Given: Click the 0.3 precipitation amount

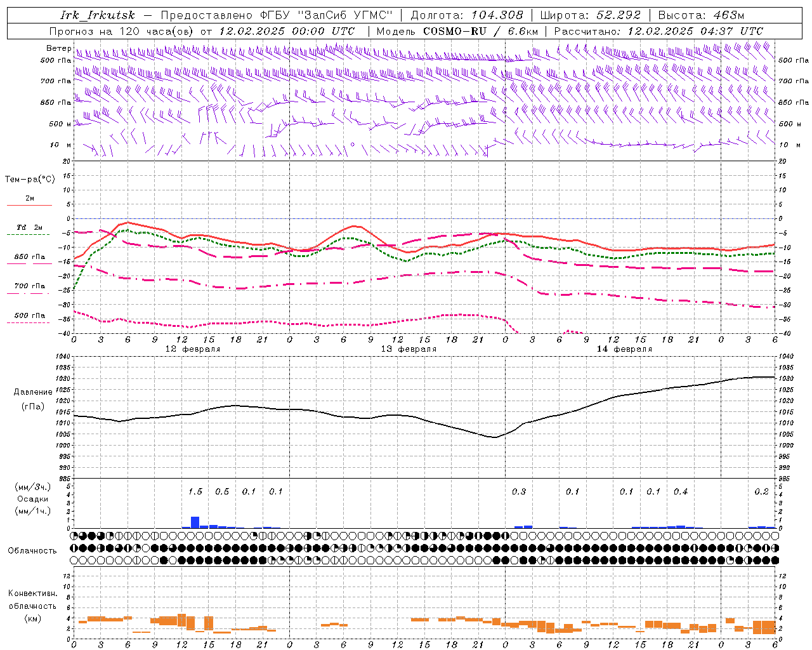Looking at the screenshot, I should [519, 491].
